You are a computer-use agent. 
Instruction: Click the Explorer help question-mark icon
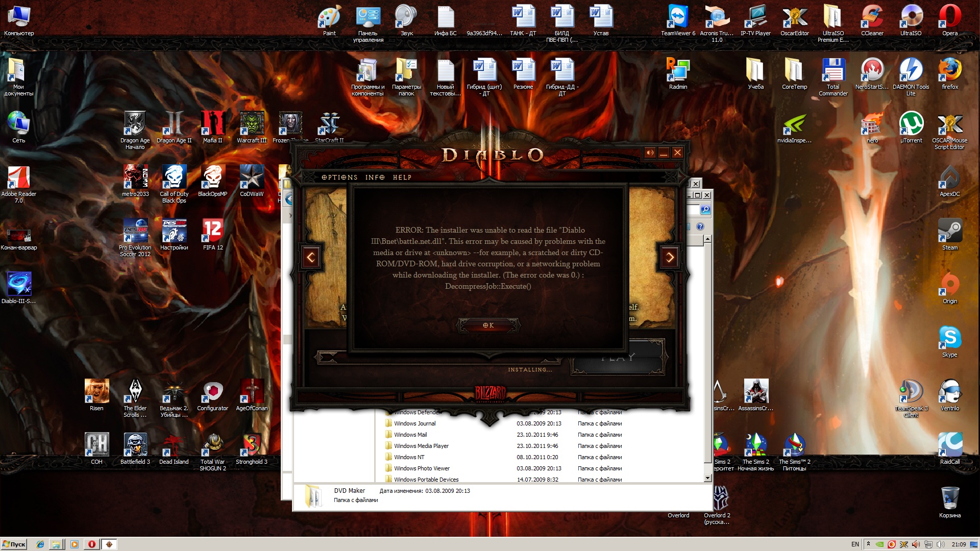(x=700, y=227)
